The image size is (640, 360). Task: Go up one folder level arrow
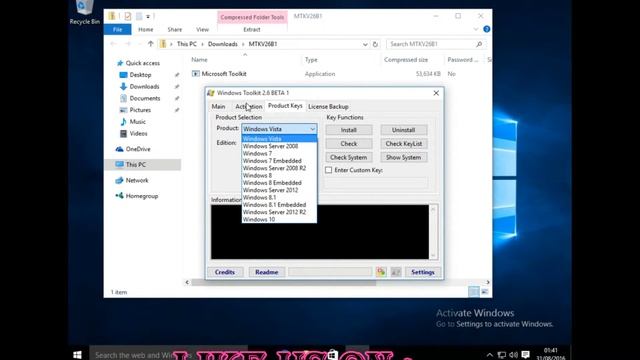pos(151,44)
